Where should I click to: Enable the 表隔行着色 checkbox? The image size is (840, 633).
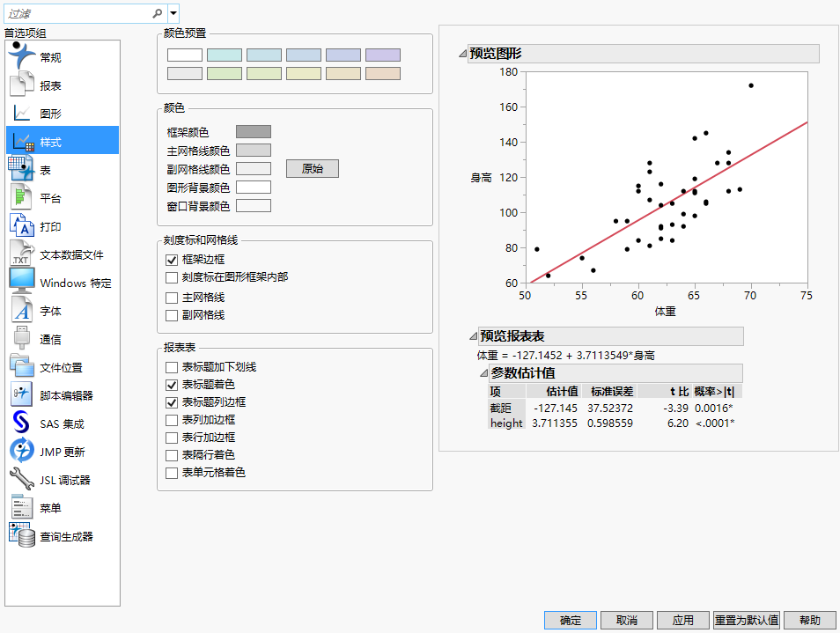click(172, 455)
